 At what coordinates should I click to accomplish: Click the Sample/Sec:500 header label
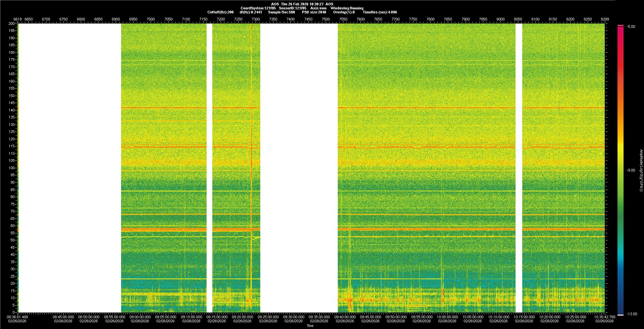(x=281, y=12)
